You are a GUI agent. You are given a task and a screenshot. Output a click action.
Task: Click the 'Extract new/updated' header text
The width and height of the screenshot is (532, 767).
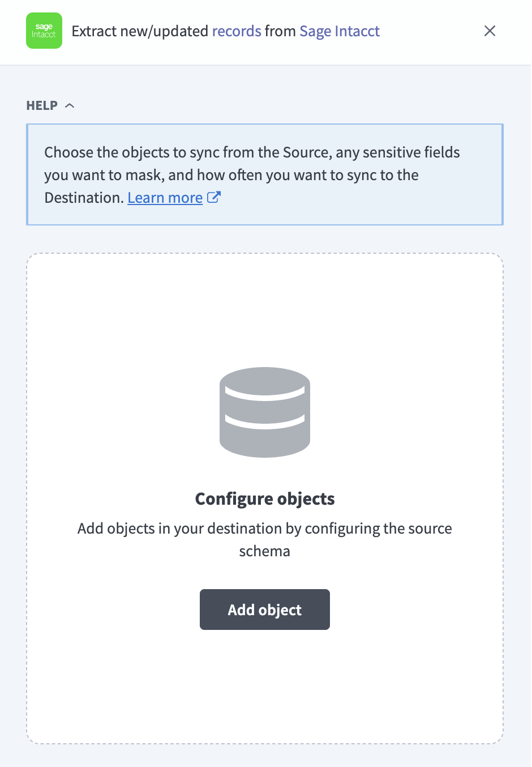pos(140,31)
